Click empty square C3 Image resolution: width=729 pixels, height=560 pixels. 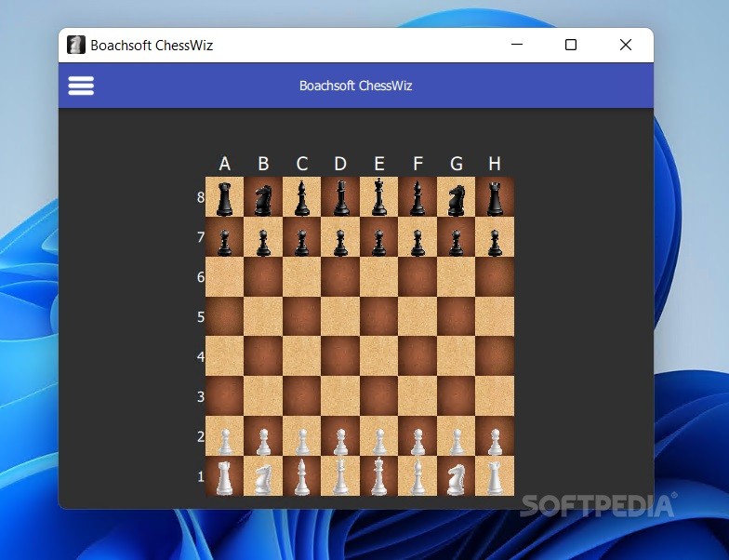(301, 396)
